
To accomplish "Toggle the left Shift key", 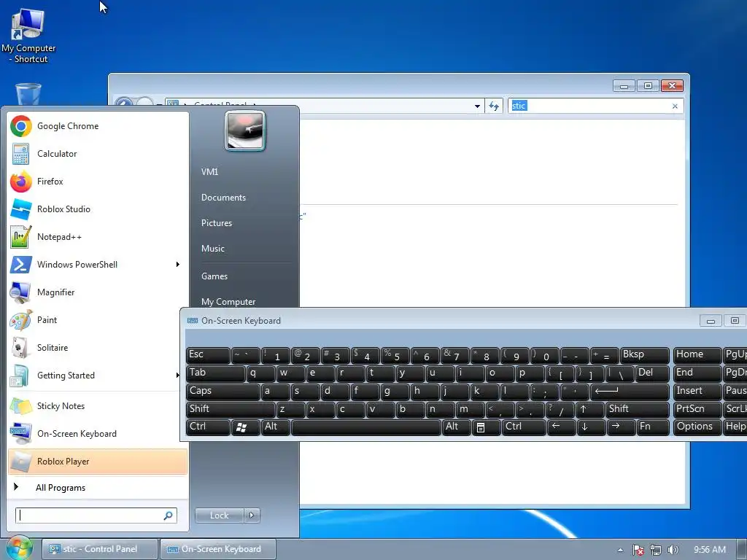I will point(230,409).
